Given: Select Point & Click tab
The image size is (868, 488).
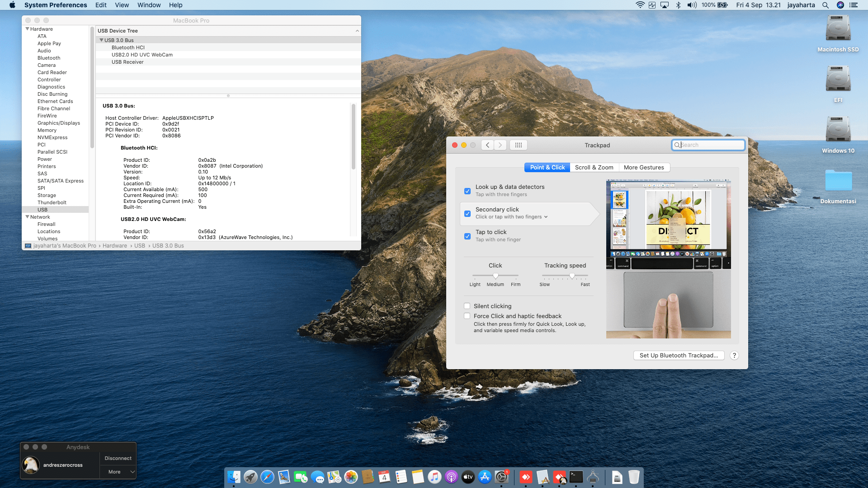Looking at the screenshot, I should [x=547, y=167].
